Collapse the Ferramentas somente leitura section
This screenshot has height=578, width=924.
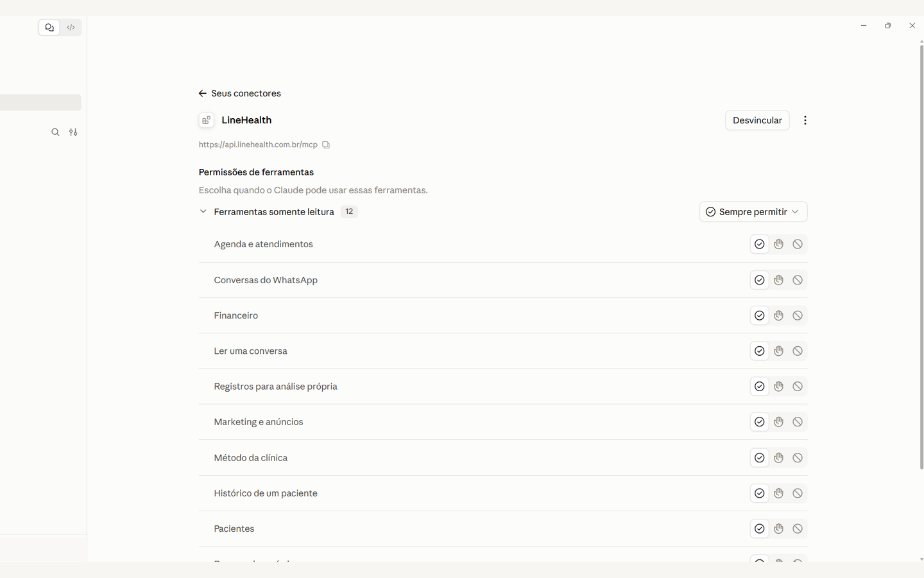coord(203,211)
